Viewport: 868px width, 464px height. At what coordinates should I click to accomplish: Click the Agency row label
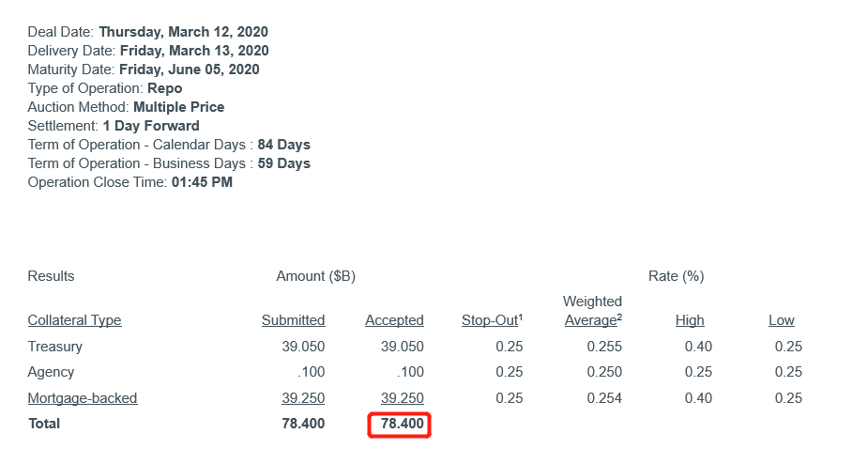tap(51, 372)
